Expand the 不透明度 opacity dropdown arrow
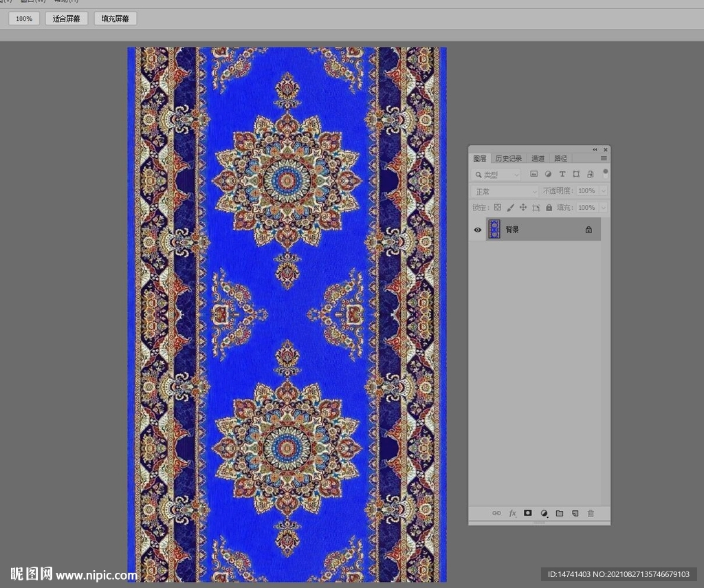Screen dimensions: 704x588 [603, 191]
